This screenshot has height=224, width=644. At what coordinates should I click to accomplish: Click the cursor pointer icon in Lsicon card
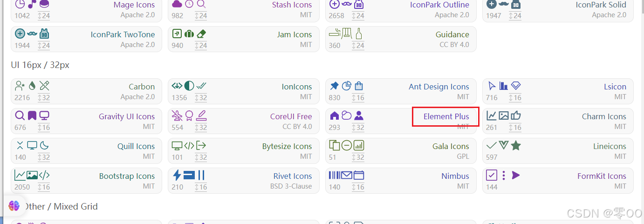(x=492, y=86)
